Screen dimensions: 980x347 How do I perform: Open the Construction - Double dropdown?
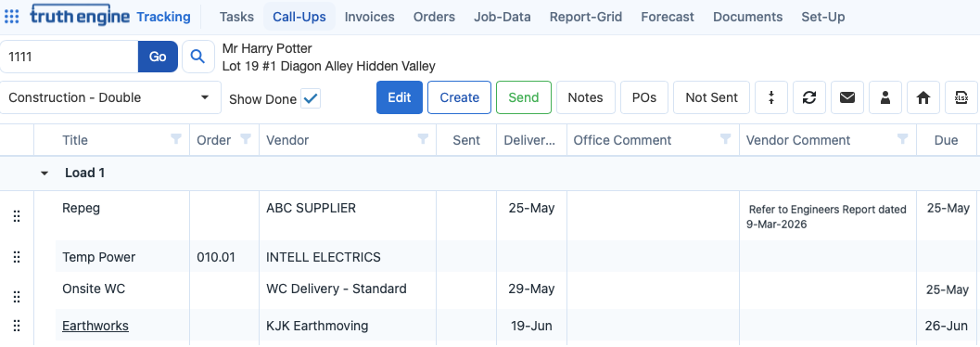coord(110,97)
